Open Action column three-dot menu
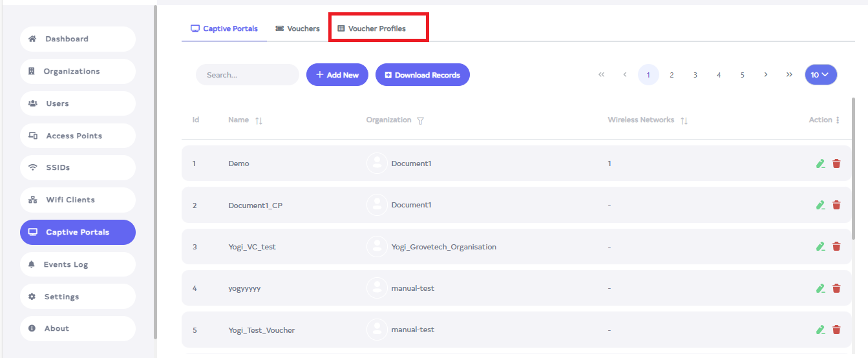 tap(838, 120)
